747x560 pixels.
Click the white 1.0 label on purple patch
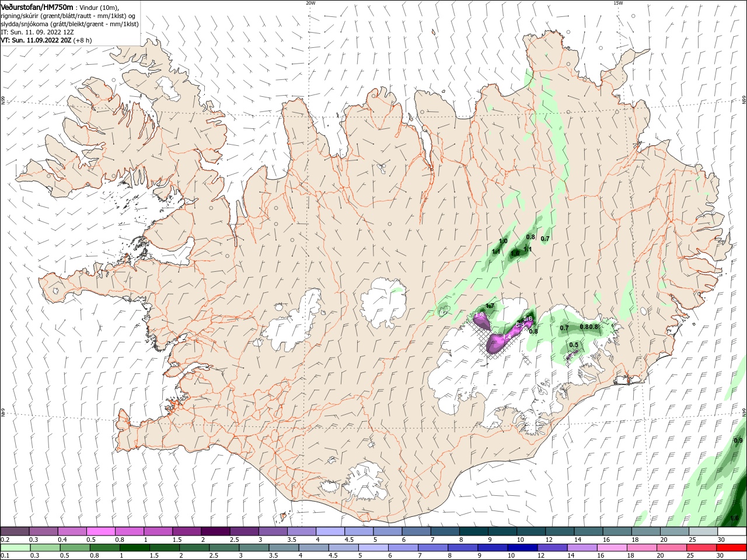(480, 316)
